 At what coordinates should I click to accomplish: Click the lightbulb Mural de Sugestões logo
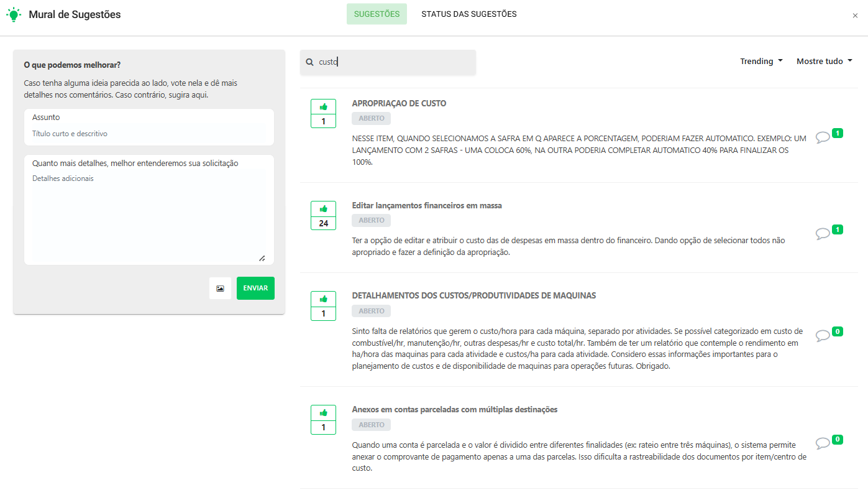pos(14,14)
